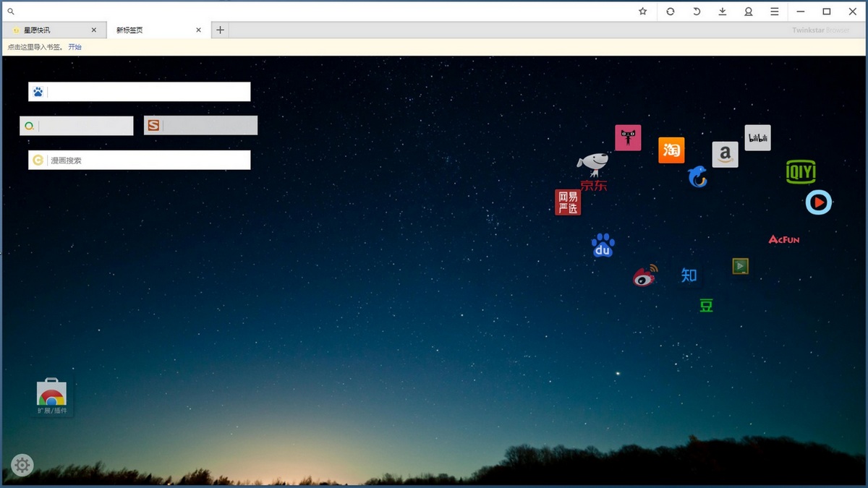This screenshot has height=488, width=868.
Task: Open the hamburger main menu
Action: [775, 12]
